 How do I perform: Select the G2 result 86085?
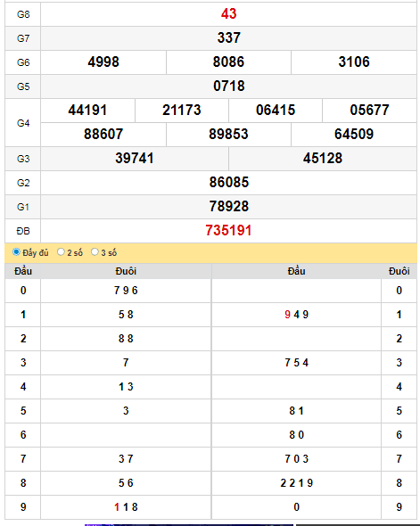(x=229, y=183)
